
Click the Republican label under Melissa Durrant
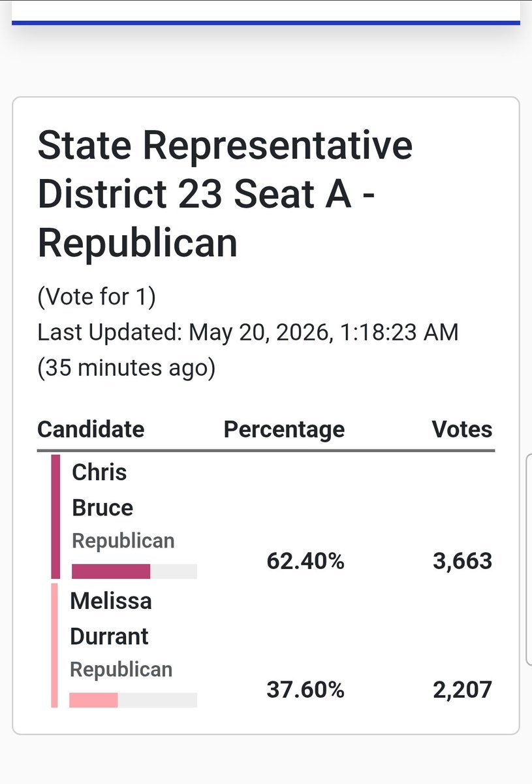121,669
